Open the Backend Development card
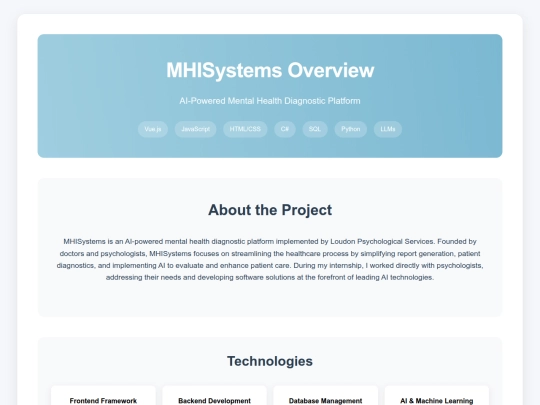Screen dimensions: 540x405 (215, 396)
